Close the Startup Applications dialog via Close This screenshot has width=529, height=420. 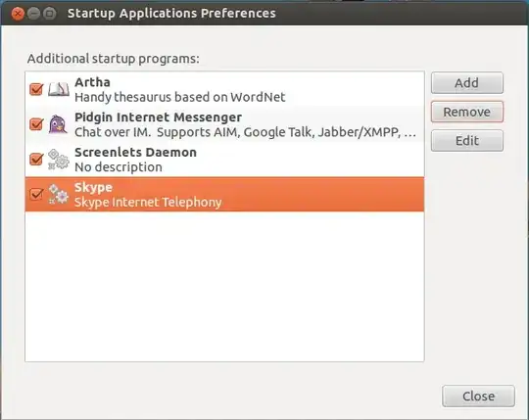pyautogui.click(x=478, y=397)
